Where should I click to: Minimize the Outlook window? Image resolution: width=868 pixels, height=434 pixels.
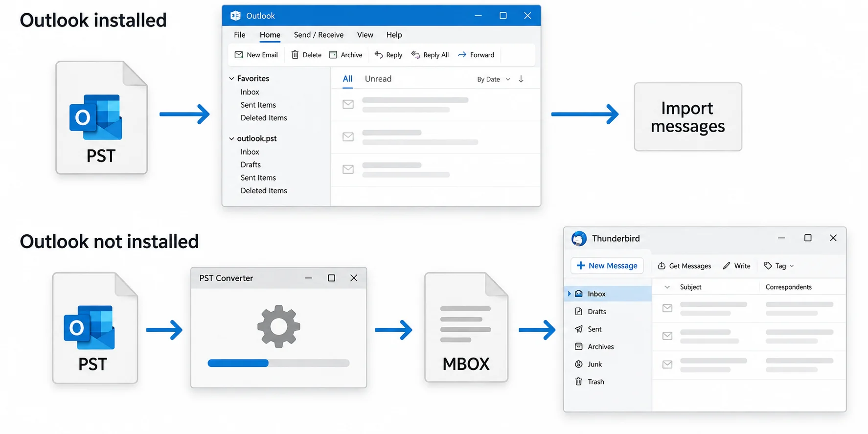[478, 16]
